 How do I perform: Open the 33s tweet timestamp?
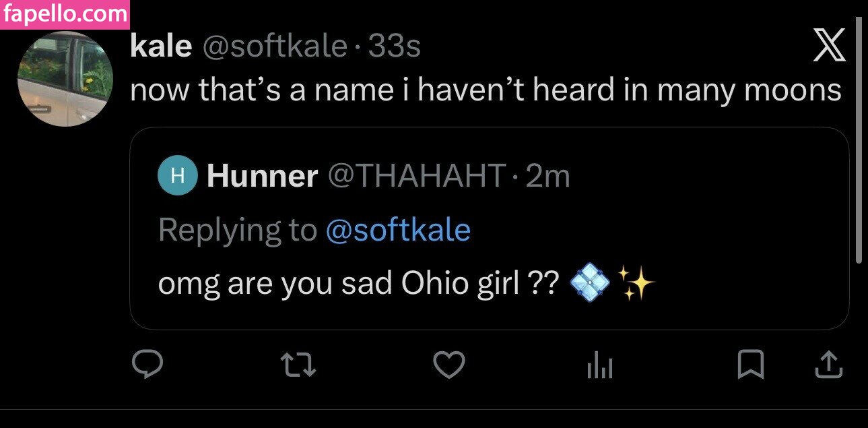(395, 47)
